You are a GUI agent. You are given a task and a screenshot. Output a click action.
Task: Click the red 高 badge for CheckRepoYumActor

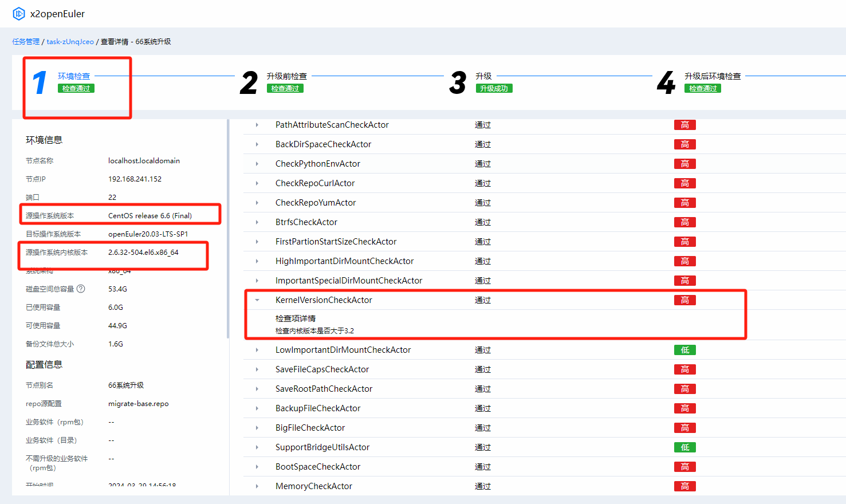pos(684,203)
